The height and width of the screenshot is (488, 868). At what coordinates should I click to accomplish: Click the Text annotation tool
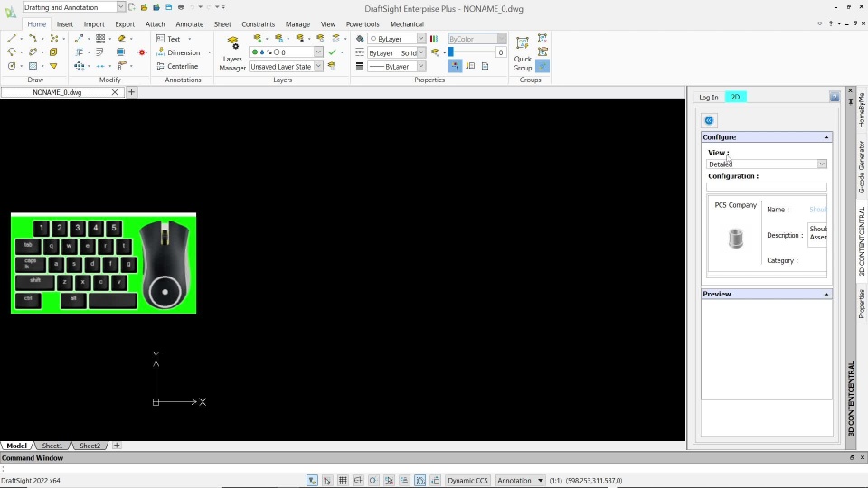(x=169, y=39)
